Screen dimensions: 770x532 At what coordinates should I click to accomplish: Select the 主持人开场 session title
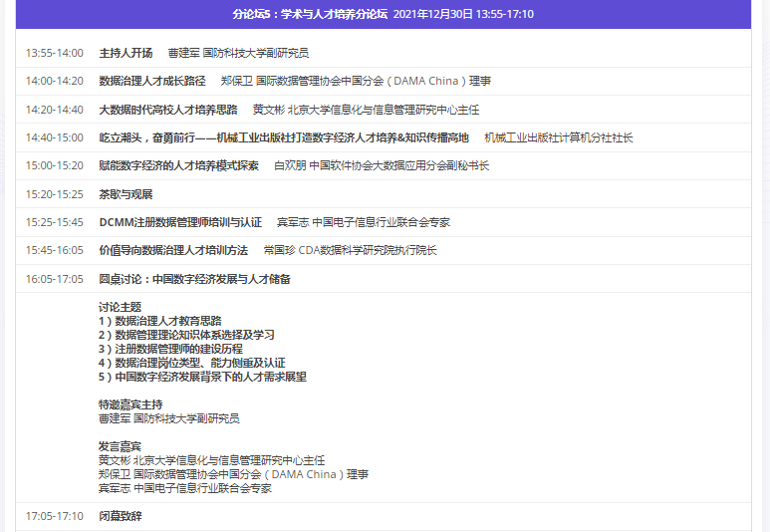pyautogui.click(x=126, y=53)
